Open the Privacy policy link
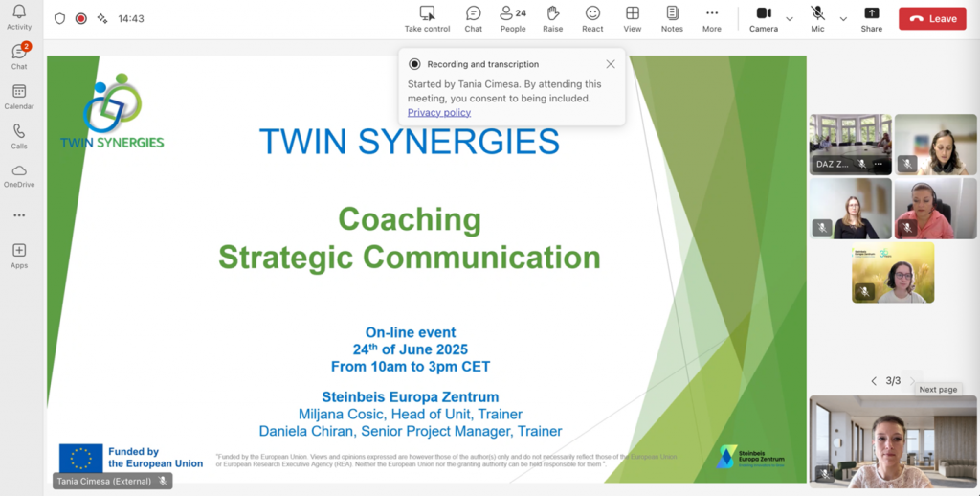 point(438,113)
